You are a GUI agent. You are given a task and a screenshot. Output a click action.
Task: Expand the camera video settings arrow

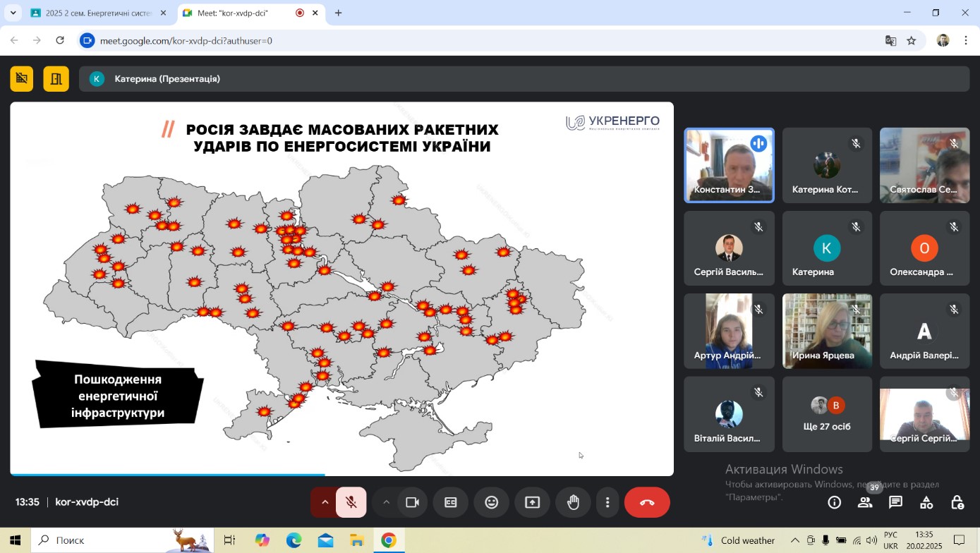point(386,502)
